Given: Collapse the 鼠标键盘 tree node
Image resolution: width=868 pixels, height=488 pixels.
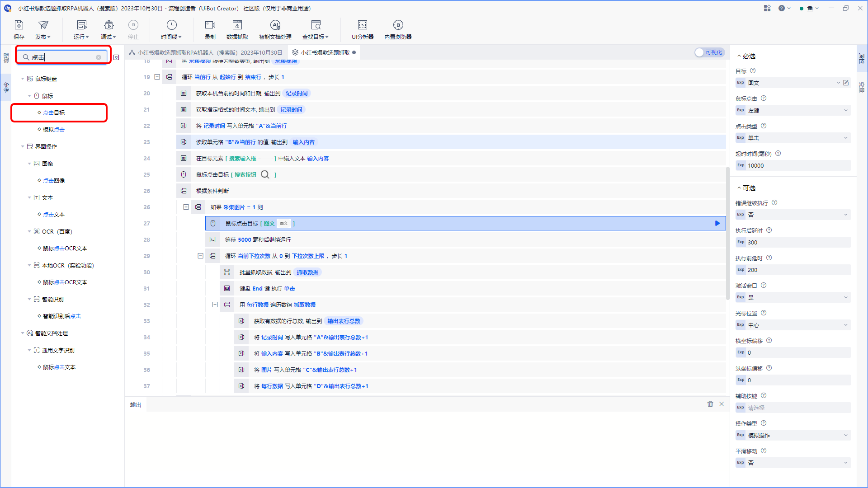Looking at the screenshot, I should tap(23, 79).
